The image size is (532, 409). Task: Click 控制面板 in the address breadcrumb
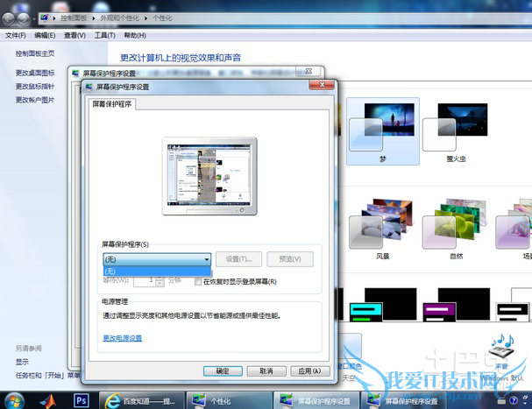pos(74,18)
